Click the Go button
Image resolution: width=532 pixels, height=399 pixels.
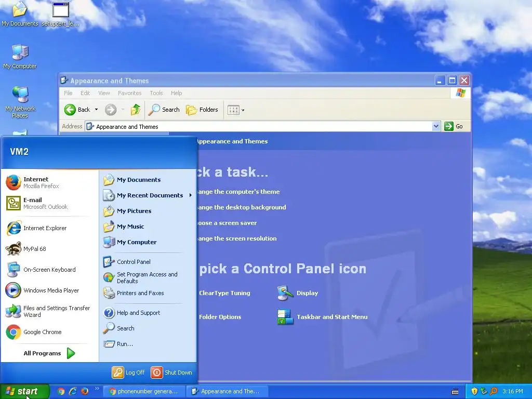point(454,126)
